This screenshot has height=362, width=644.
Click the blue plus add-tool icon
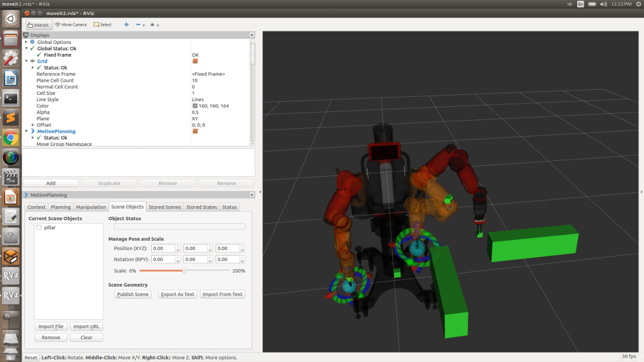(126, 25)
